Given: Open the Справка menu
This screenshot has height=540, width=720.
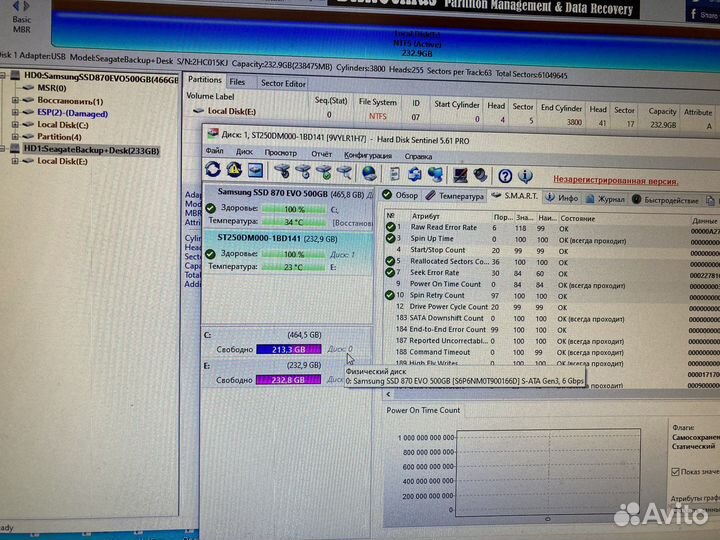Looking at the screenshot, I should pyautogui.click(x=418, y=157).
